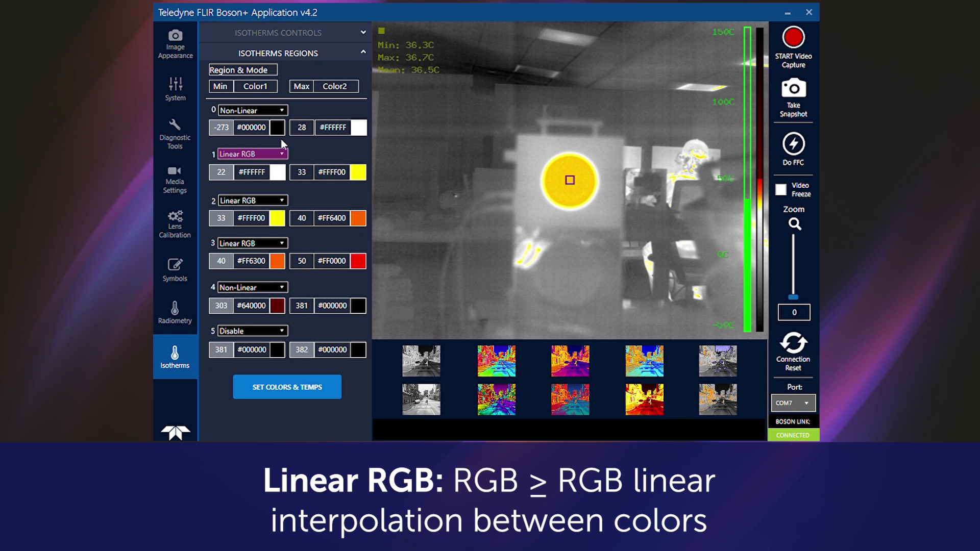Viewport: 980px width, 551px height.
Task: Click region 1 yellow Color2 swatch
Action: tap(358, 172)
